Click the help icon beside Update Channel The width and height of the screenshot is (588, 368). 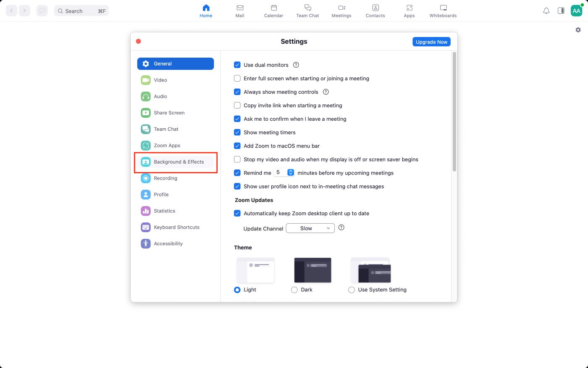[x=341, y=228]
